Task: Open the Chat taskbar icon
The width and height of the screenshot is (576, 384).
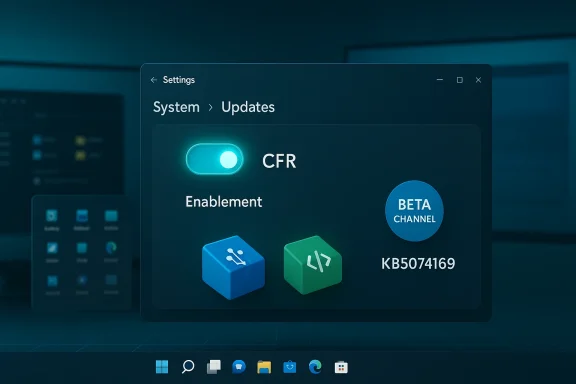Action: click(239, 366)
